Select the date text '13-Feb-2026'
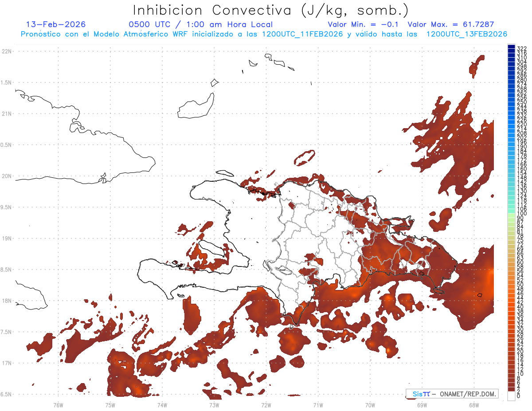Image resolution: width=532 pixels, height=411 pixels. (x=56, y=24)
